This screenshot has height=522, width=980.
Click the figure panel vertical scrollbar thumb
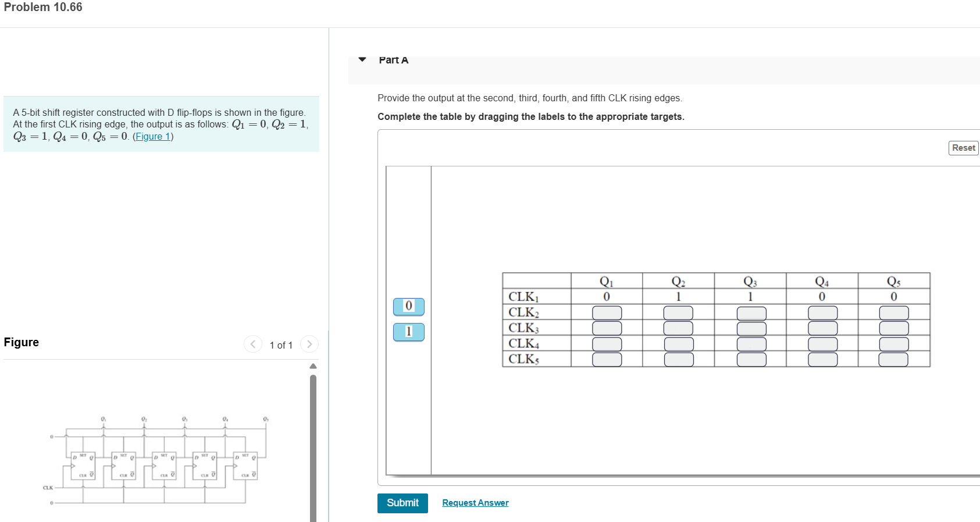point(313,448)
